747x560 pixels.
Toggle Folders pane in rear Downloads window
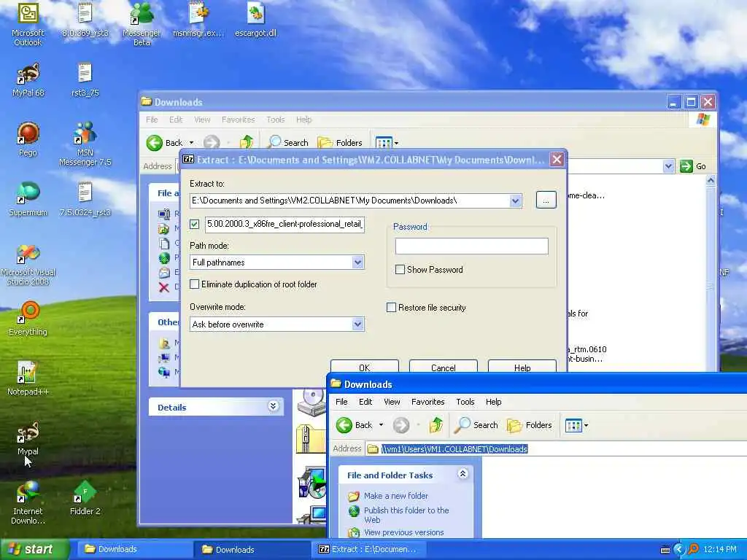pos(340,142)
